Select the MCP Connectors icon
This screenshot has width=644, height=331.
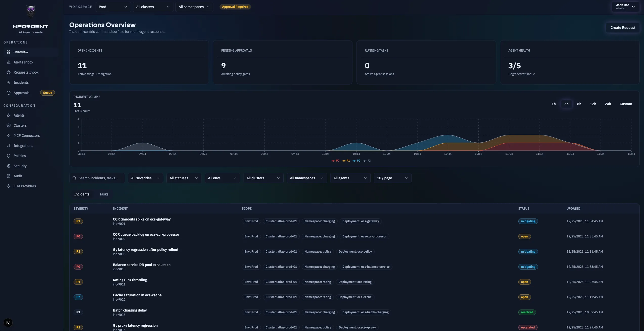point(9,136)
